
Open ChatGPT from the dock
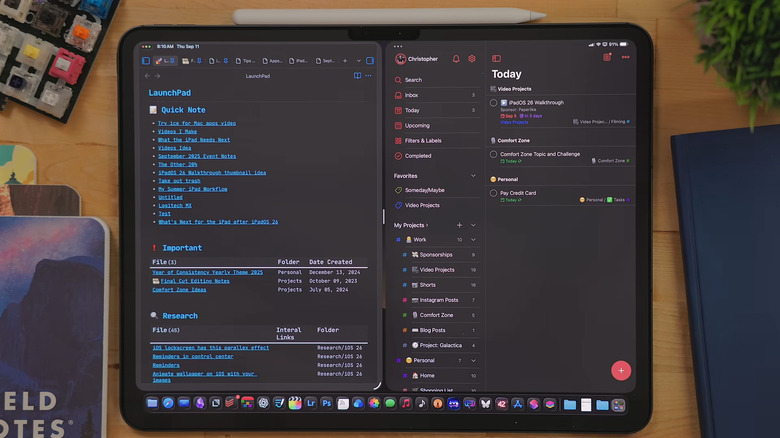coord(263,403)
